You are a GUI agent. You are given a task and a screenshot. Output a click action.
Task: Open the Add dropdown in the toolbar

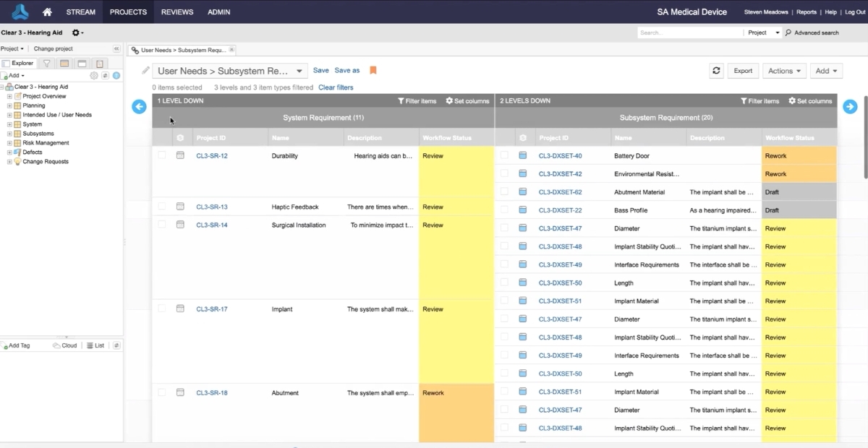tap(826, 70)
